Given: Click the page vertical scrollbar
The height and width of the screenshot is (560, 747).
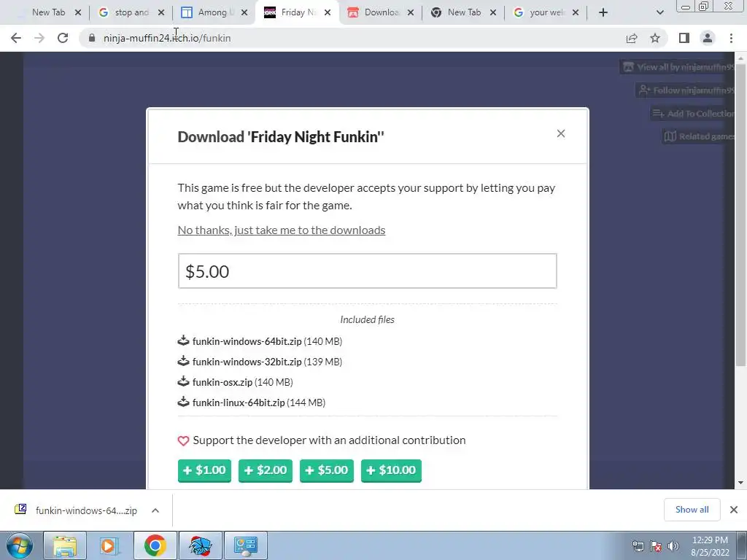Looking at the screenshot, I should coord(740,271).
